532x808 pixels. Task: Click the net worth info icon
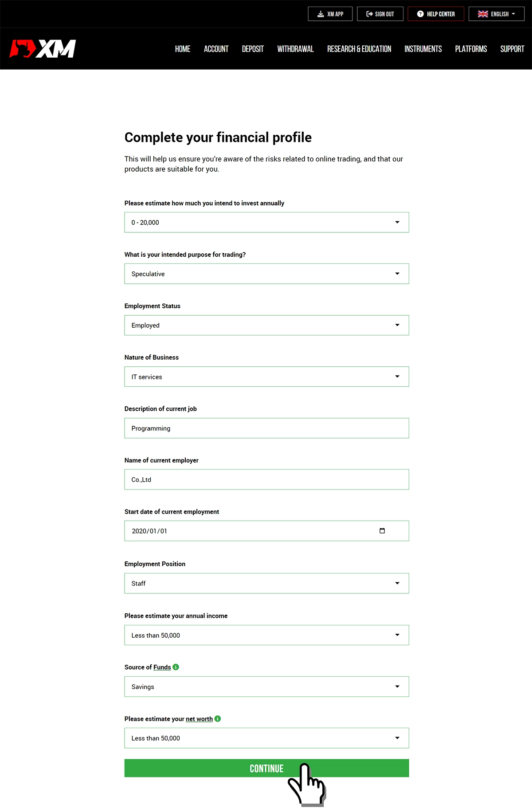point(218,718)
